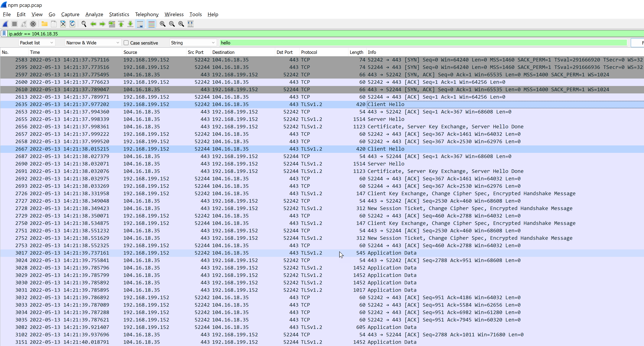
Task: Open a capture file folder icon
Action: coord(45,24)
